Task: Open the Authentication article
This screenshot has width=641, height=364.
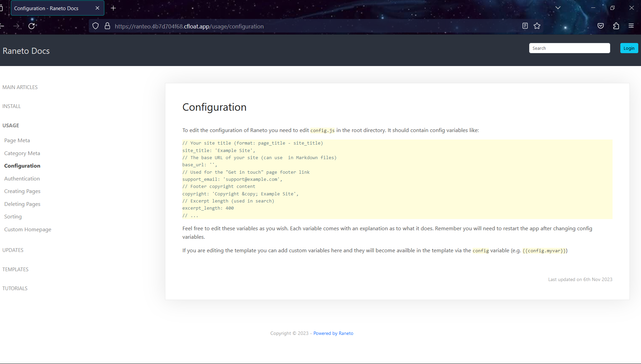Action: (x=22, y=179)
